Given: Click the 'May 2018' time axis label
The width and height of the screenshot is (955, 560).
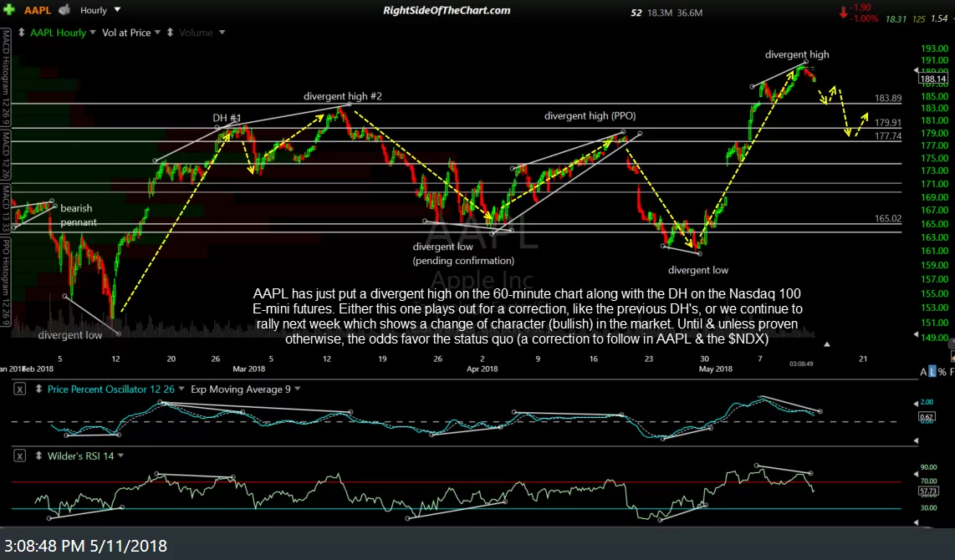Looking at the screenshot, I should point(716,369).
